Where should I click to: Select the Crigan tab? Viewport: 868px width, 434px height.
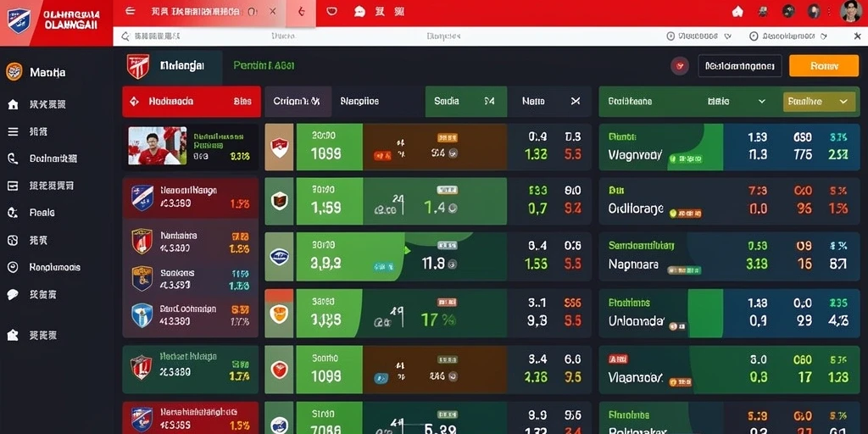[x=298, y=102]
